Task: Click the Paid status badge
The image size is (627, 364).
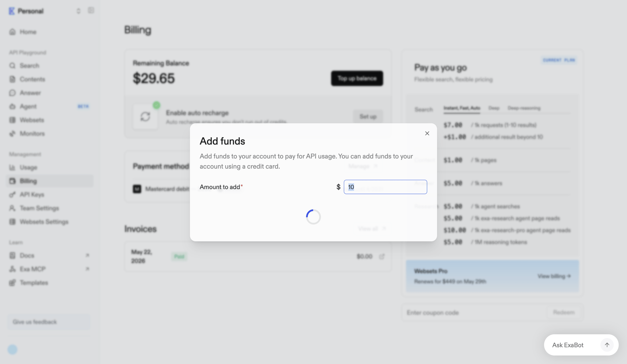Action: 179,256
